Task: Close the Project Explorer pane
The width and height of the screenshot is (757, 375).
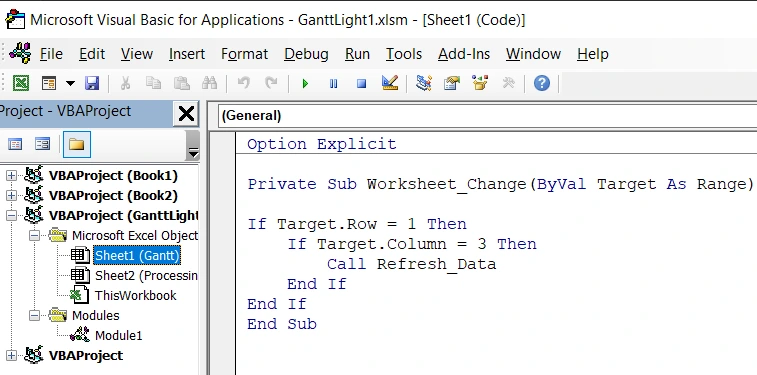Action: 186,114
